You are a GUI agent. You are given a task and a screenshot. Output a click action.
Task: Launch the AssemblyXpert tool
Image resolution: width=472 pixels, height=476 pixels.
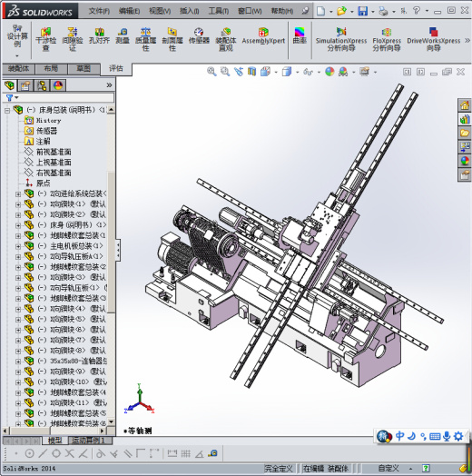pyautogui.click(x=263, y=35)
